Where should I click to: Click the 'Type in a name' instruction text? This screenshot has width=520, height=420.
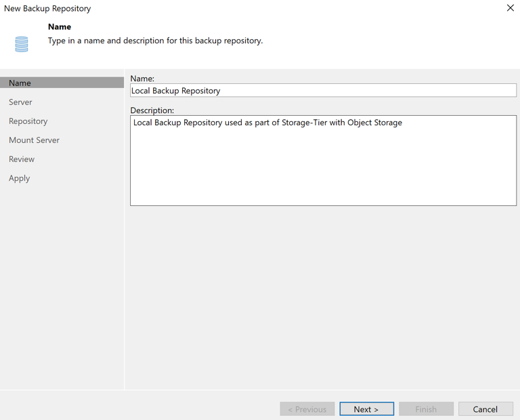click(155, 41)
